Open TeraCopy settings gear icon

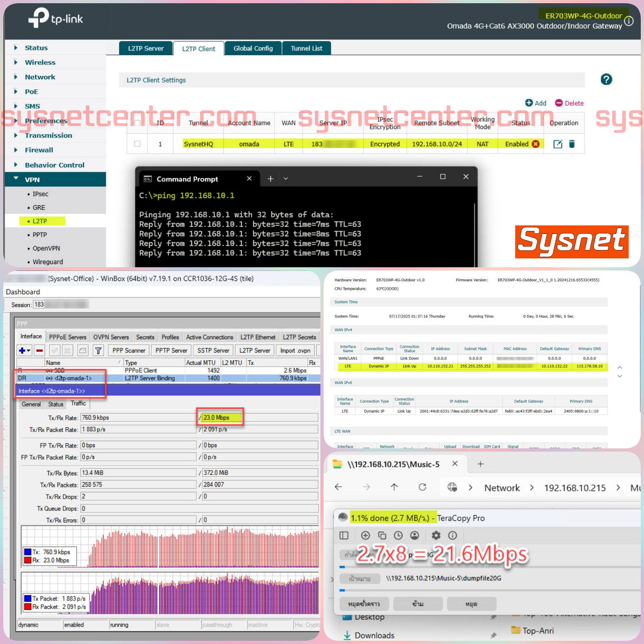tap(436, 535)
